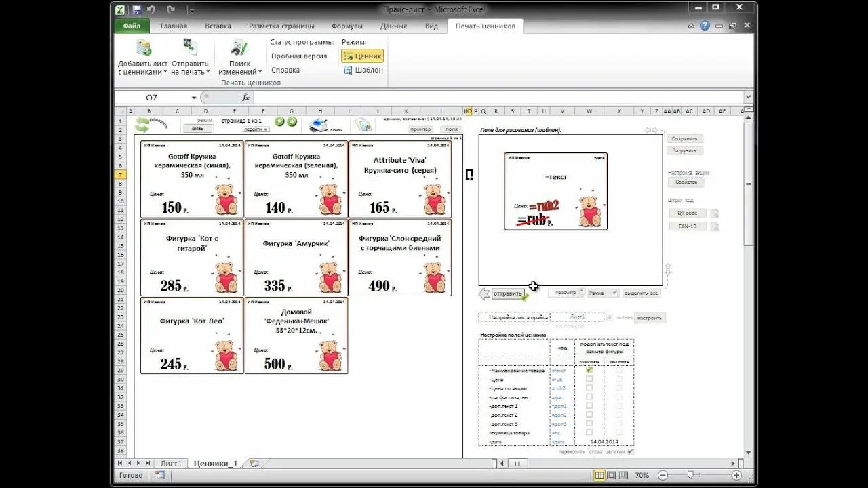The image size is (868, 488).
Task: Switch to Normal view in status bar
Action: click(x=599, y=475)
